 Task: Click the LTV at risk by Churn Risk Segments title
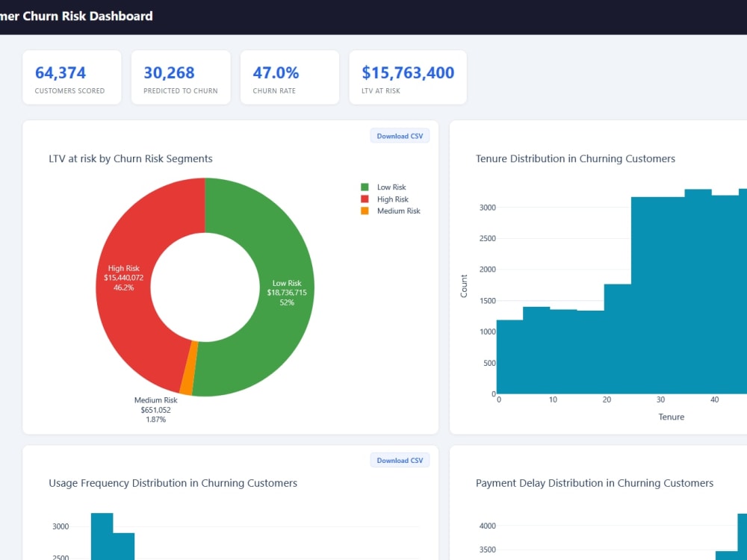coord(131,158)
